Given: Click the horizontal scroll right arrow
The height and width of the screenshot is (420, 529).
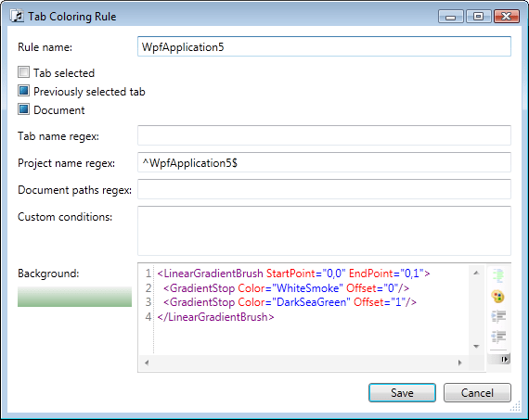Looking at the screenshot, I should tap(459, 363).
